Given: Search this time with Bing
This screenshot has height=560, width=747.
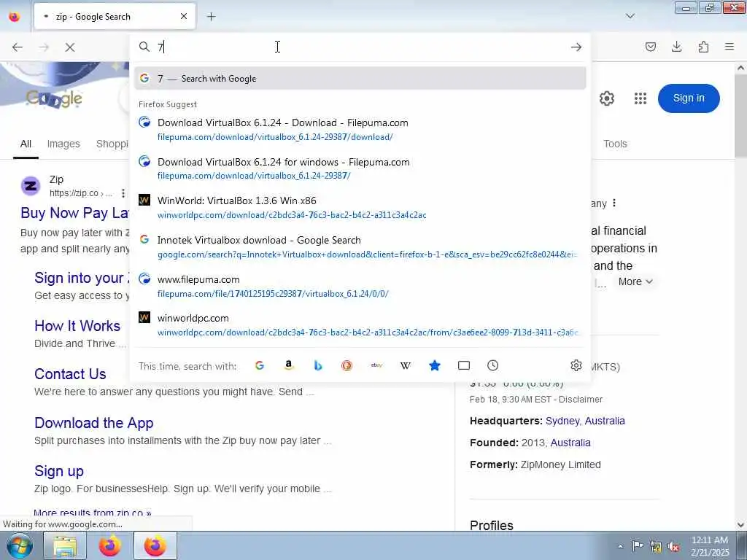Looking at the screenshot, I should 318,365.
